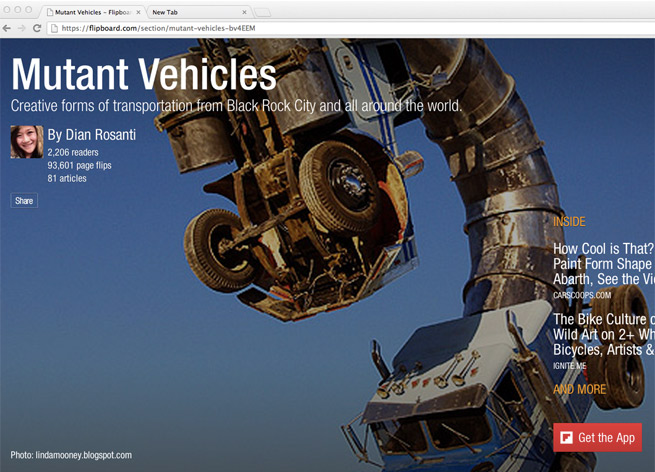Click the flipboard.com URL address field
The height and width of the screenshot is (472, 655).
tap(351, 28)
